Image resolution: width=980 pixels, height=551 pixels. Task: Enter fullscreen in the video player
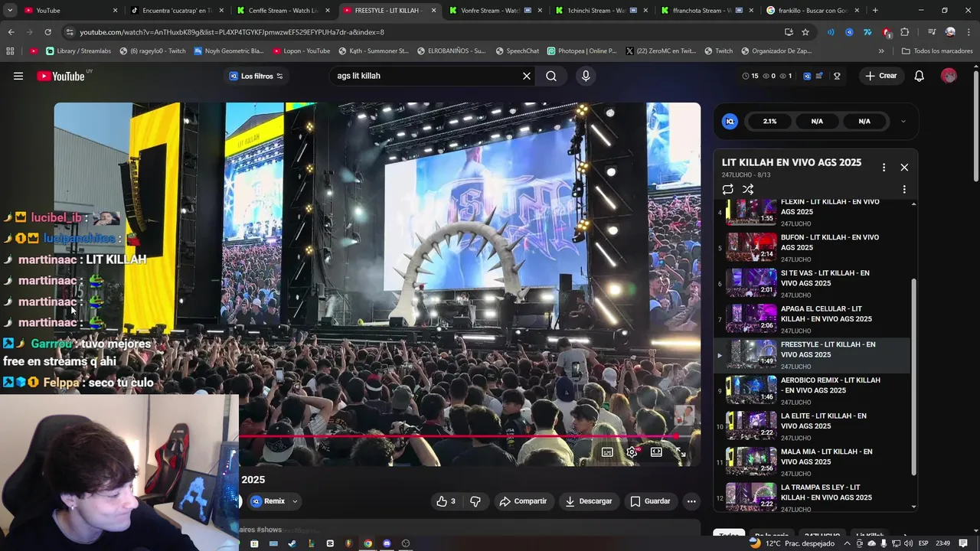[x=681, y=452]
